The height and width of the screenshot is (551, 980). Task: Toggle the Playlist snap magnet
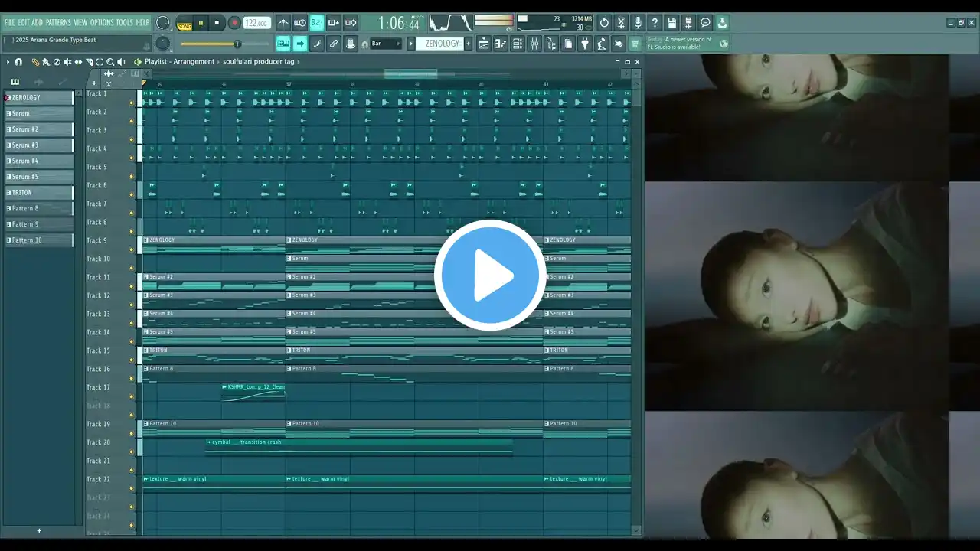pos(18,62)
